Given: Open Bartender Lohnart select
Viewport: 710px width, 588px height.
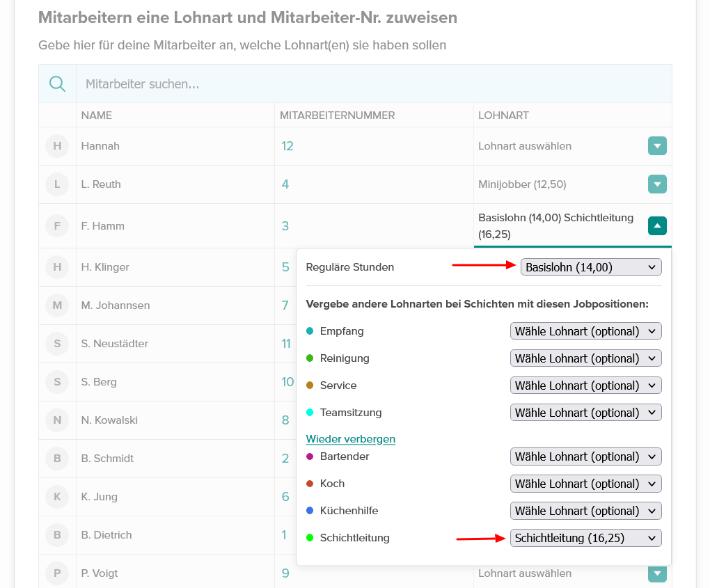Looking at the screenshot, I should [586, 456].
